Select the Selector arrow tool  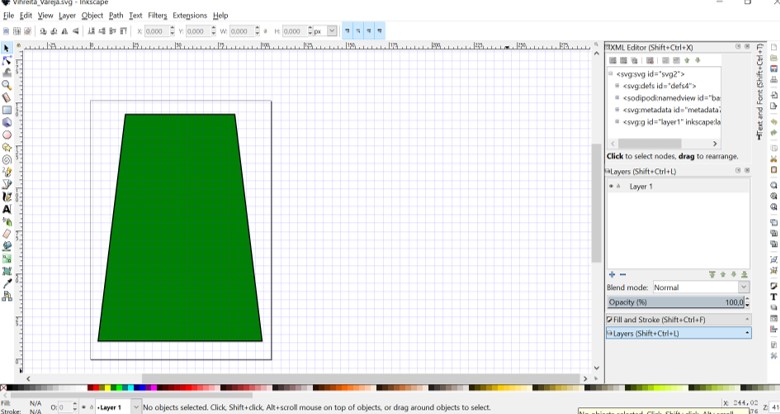6,48
